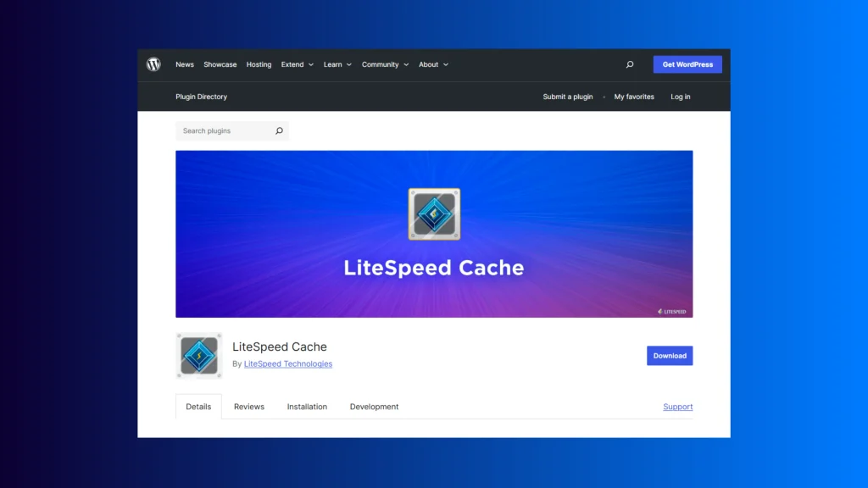Go to the Showcase page
This screenshot has width=868, height=488.
220,64
